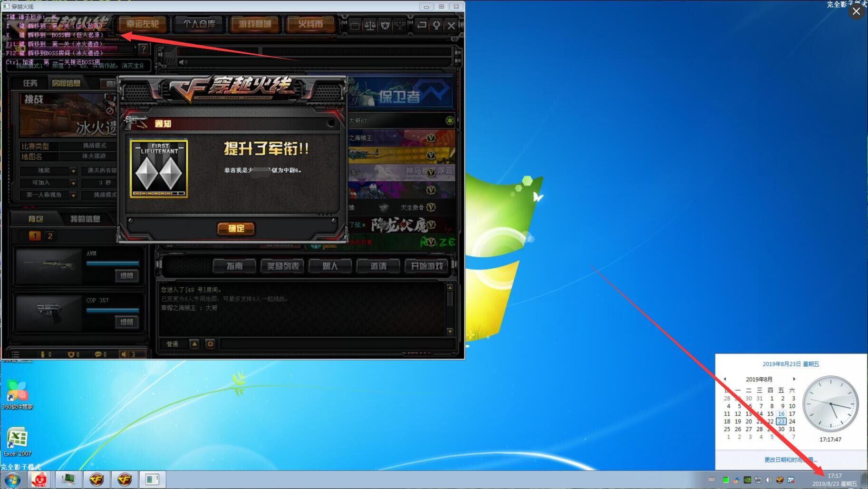Click the star shield badge icon

385,25
